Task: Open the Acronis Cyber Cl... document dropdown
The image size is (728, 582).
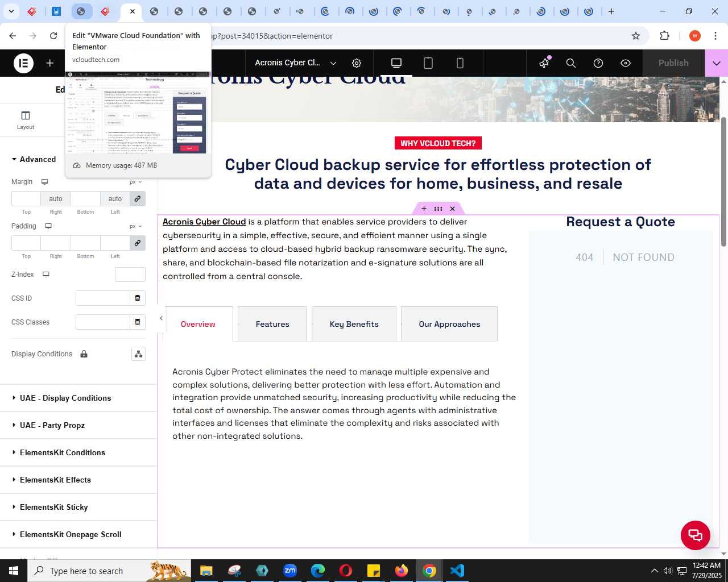Action: (x=296, y=63)
